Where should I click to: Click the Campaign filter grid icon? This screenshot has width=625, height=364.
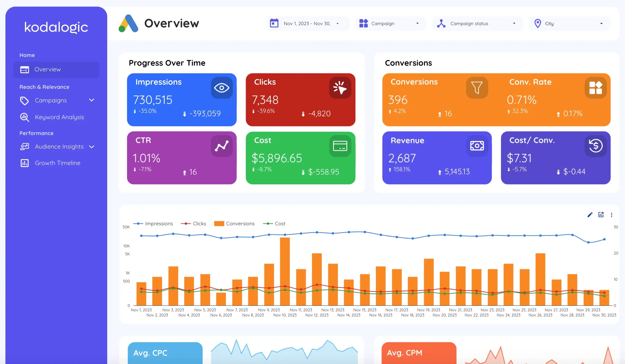click(363, 23)
